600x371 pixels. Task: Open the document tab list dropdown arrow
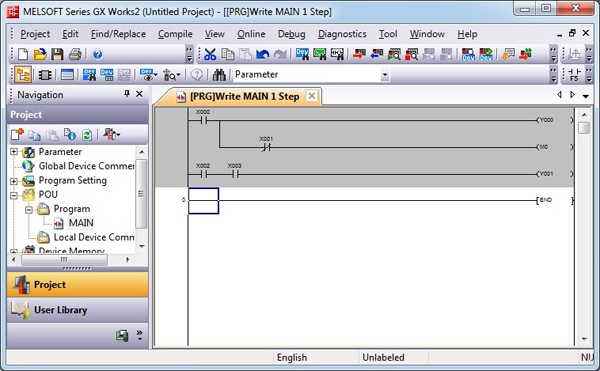(x=585, y=96)
